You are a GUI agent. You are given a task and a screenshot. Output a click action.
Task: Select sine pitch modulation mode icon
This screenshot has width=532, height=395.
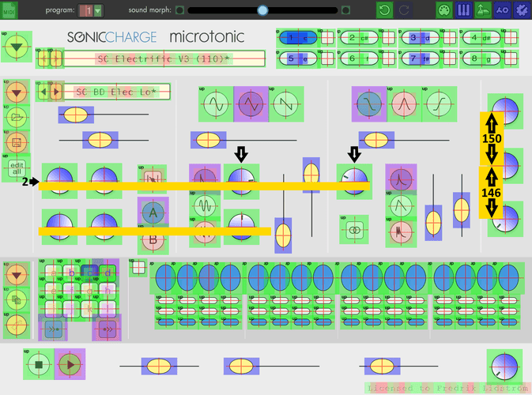point(205,205)
